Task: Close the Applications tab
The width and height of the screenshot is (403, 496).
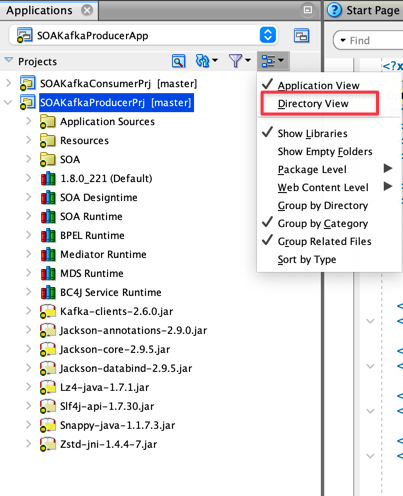Action: [x=87, y=10]
